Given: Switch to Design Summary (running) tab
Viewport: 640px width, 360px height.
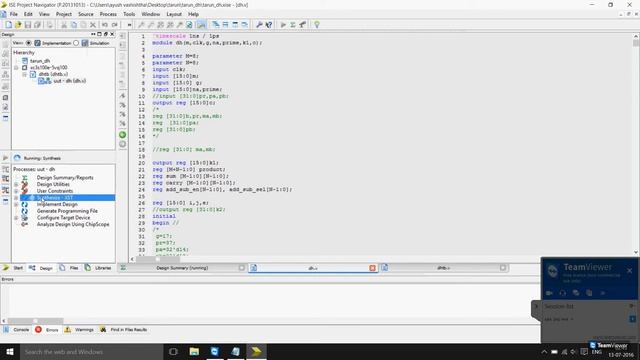Looking at the screenshot, I should pos(182,268).
